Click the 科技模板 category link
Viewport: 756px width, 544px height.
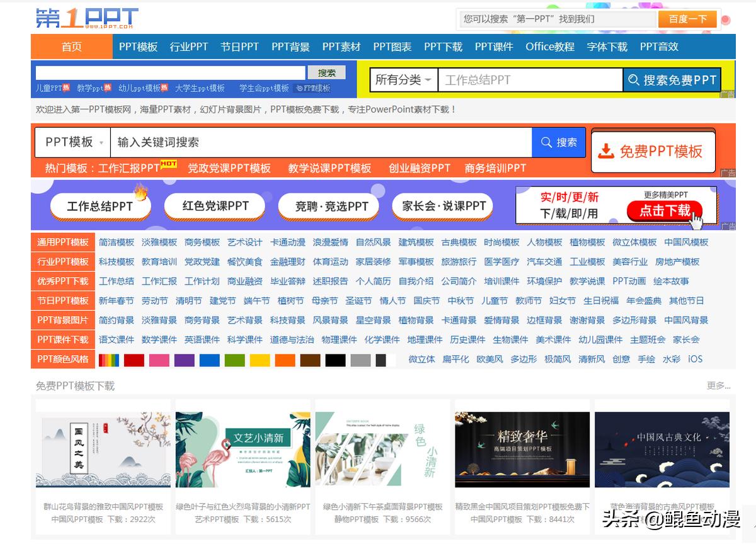click(117, 262)
